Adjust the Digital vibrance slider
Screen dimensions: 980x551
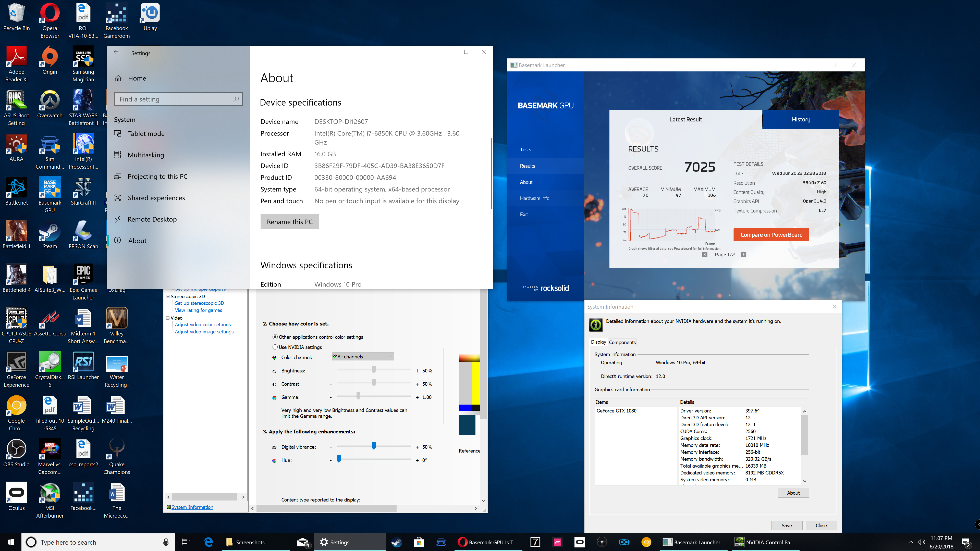pyautogui.click(x=374, y=446)
